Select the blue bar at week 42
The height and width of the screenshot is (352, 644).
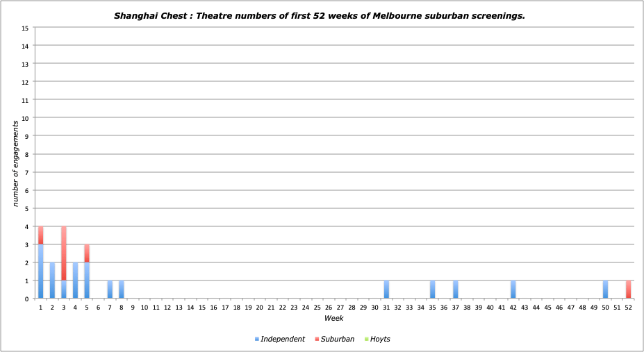513,290
